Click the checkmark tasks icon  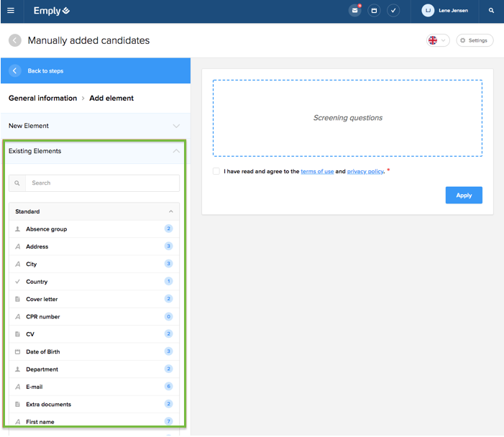(x=393, y=11)
